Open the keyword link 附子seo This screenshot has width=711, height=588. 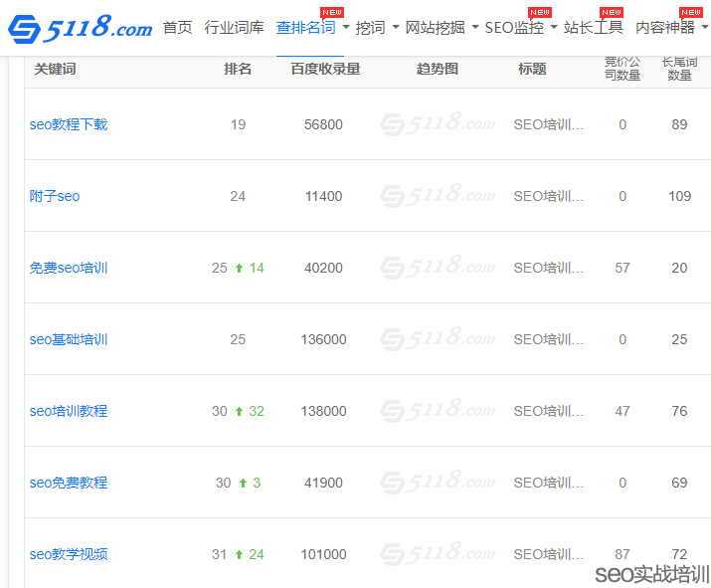click(x=55, y=196)
